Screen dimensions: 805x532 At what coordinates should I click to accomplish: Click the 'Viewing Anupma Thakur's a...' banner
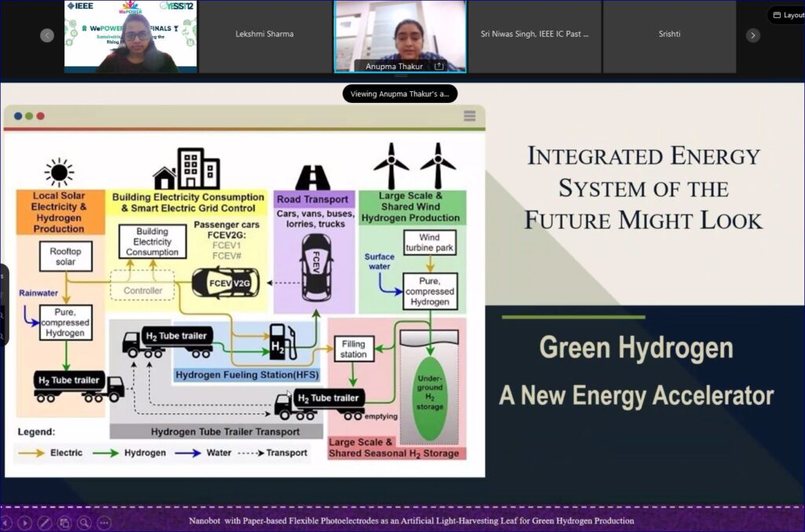[400, 94]
